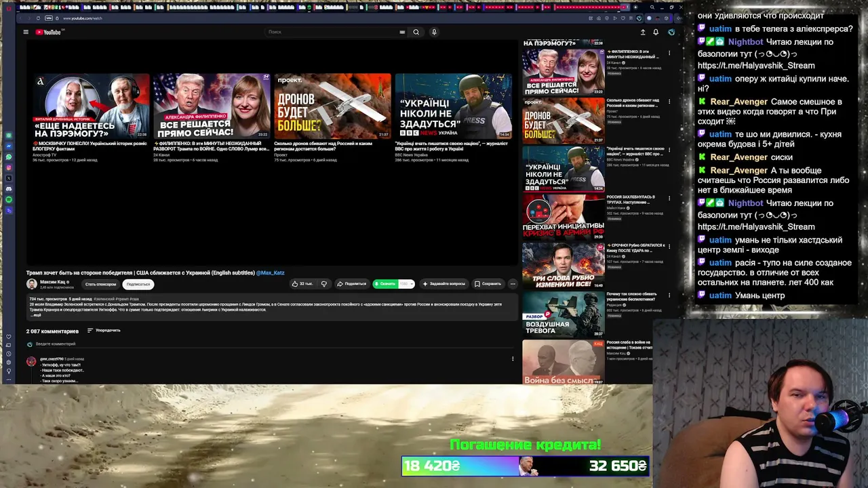Image resolution: width=868 pixels, height=488 pixels.
Task: Go to the YouTube home logo
Action: [49, 32]
